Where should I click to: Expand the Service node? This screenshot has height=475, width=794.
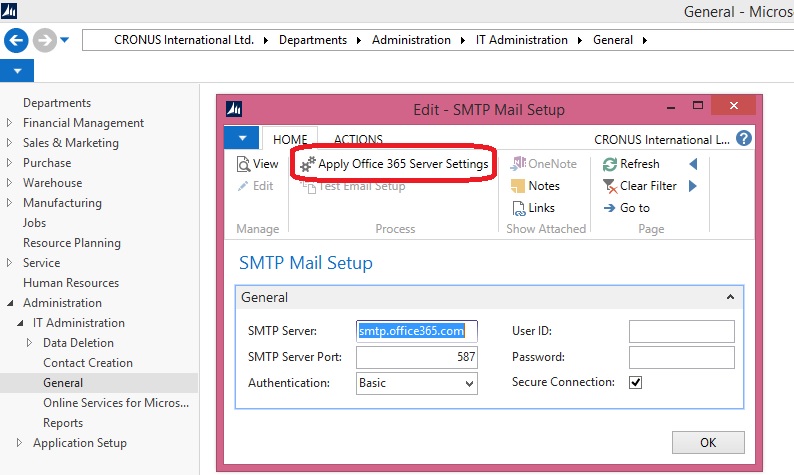[9, 263]
